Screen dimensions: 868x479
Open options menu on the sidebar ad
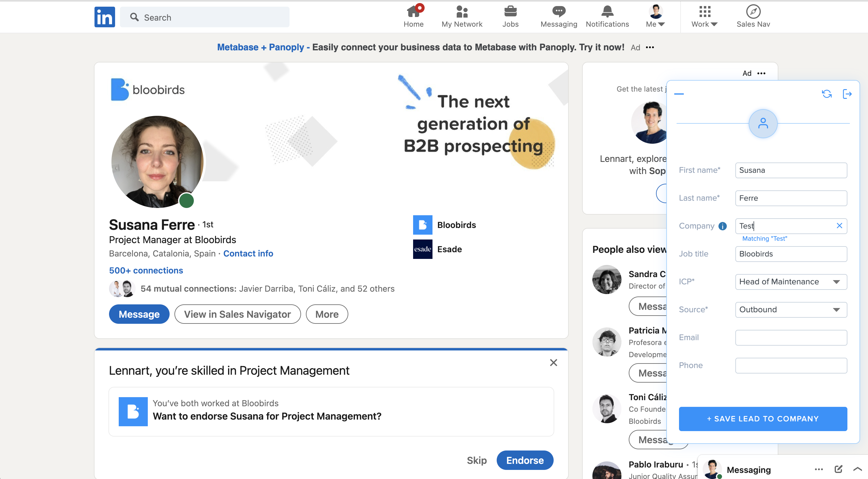pyautogui.click(x=761, y=73)
